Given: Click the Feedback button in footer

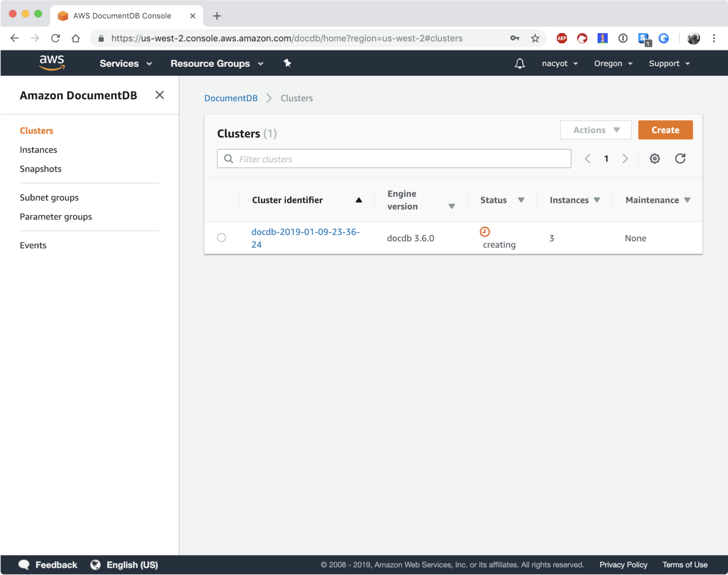Looking at the screenshot, I should [48, 565].
